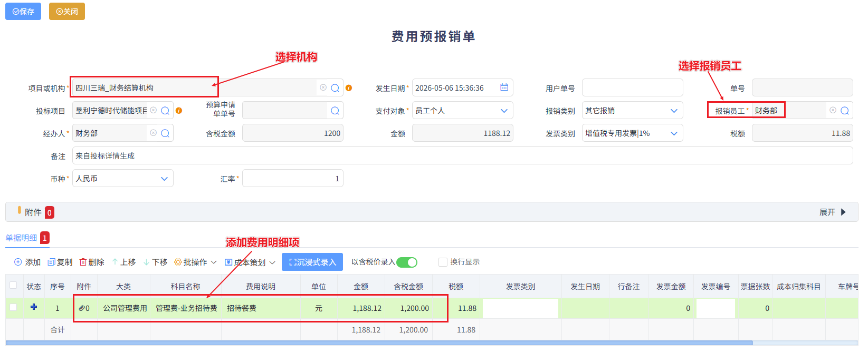868x352 pixels.
Task: Check the row 1 selection checkbox
Action: point(13,307)
